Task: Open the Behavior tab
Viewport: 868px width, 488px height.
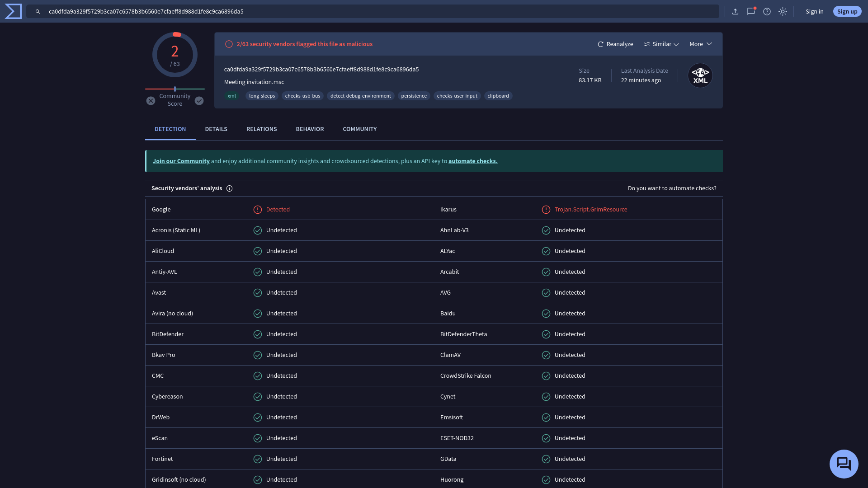Action: (310, 129)
